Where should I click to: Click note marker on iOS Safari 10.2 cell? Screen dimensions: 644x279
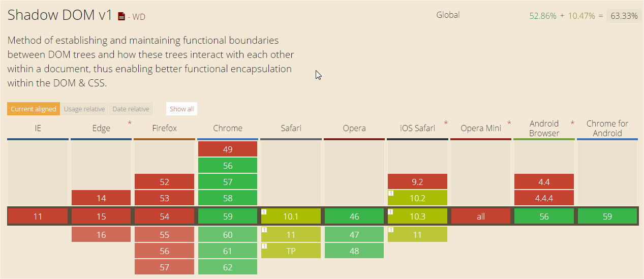pos(391,193)
